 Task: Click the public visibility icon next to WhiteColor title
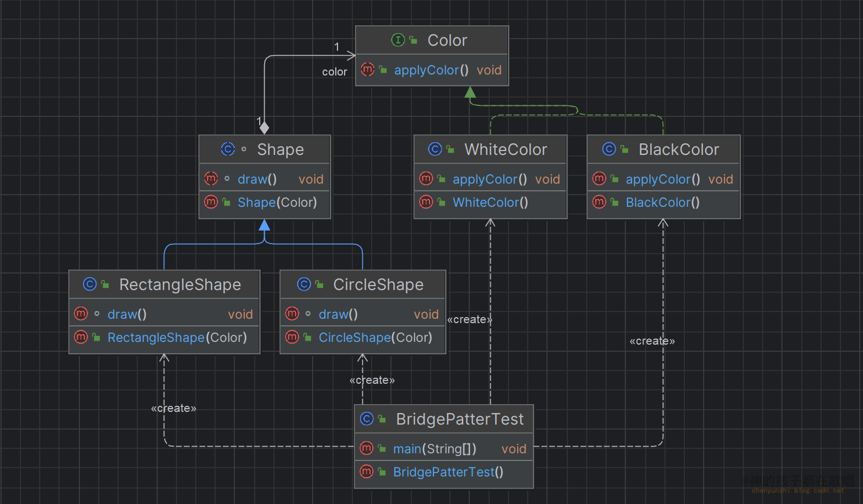[451, 149]
